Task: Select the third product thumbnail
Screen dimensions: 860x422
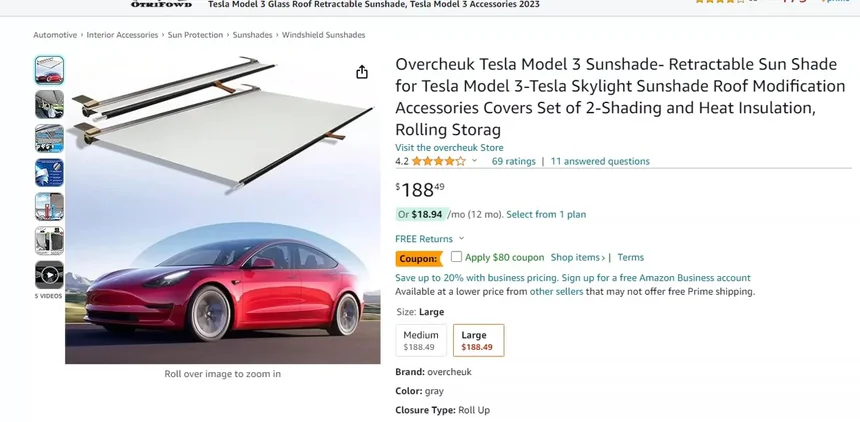Action: [49, 138]
